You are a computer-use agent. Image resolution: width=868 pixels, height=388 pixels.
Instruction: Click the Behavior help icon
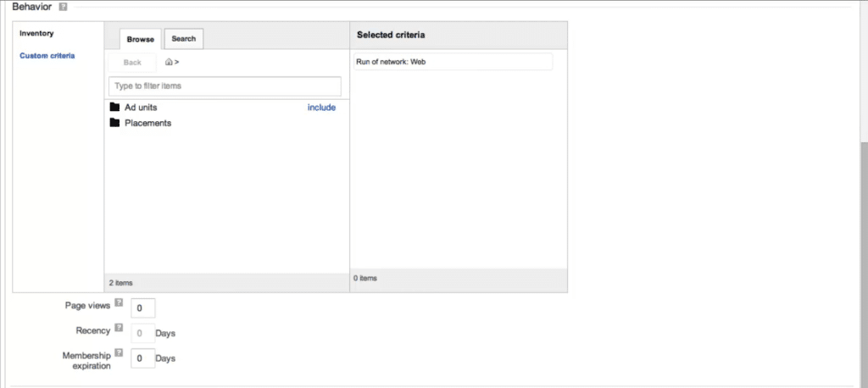click(x=64, y=7)
